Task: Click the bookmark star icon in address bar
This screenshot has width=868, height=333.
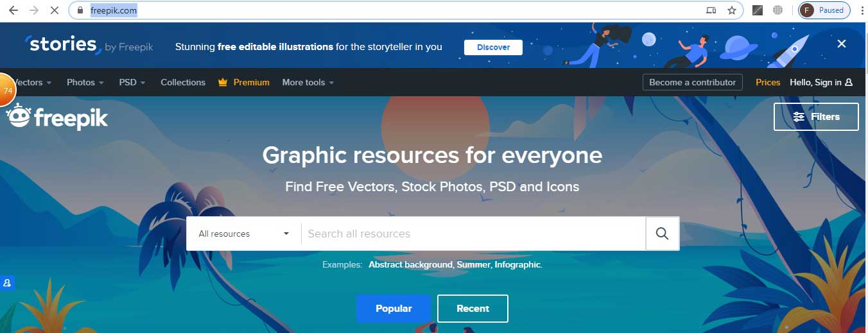Action: (x=731, y=10)
